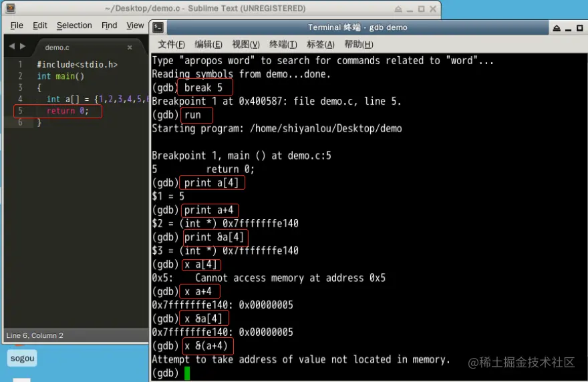This screenshot has height=382, width=588.
Task: Click 'print a[4]' command in terminal
Action: (x=211, y=183)
